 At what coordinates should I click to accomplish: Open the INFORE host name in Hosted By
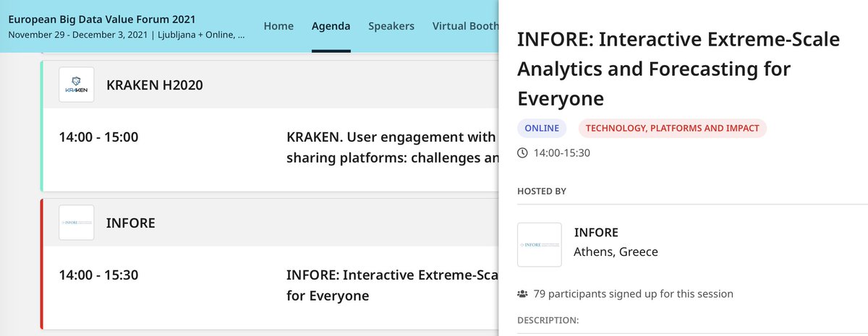(596, 233)
